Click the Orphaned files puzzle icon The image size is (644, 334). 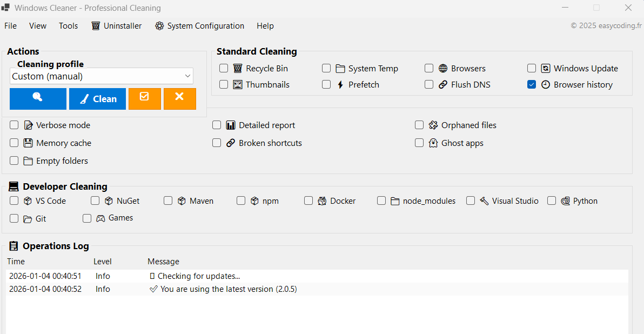pyautogui.click(x=433, y=125)
